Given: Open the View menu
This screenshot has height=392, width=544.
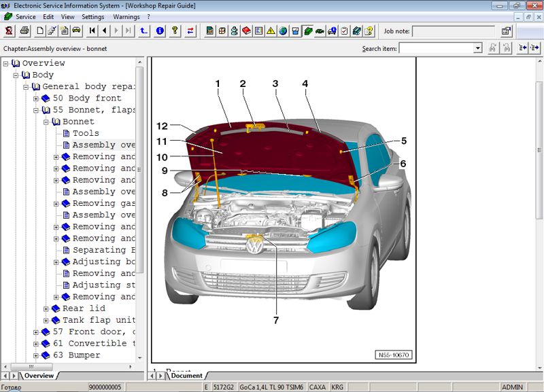Looking at the screenshot, I should [67, 16].
